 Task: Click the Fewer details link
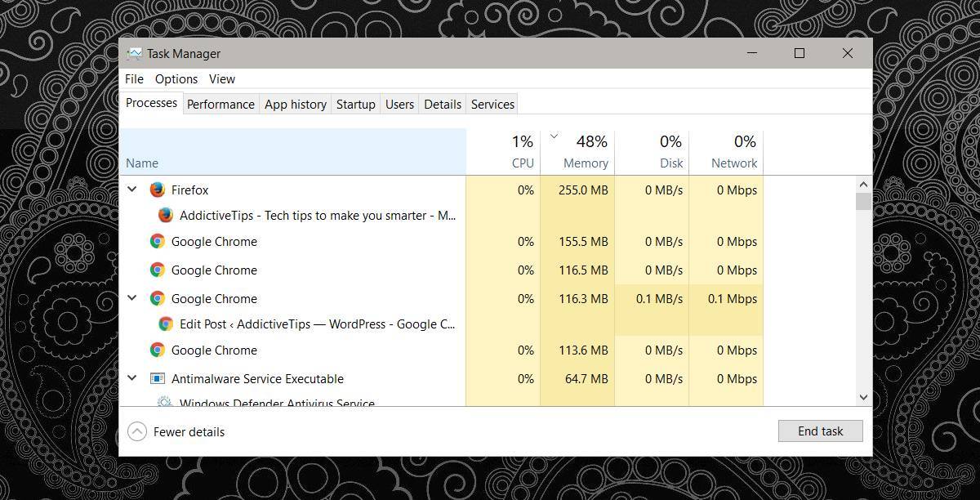pyautogui.click(x=189, y=432)
